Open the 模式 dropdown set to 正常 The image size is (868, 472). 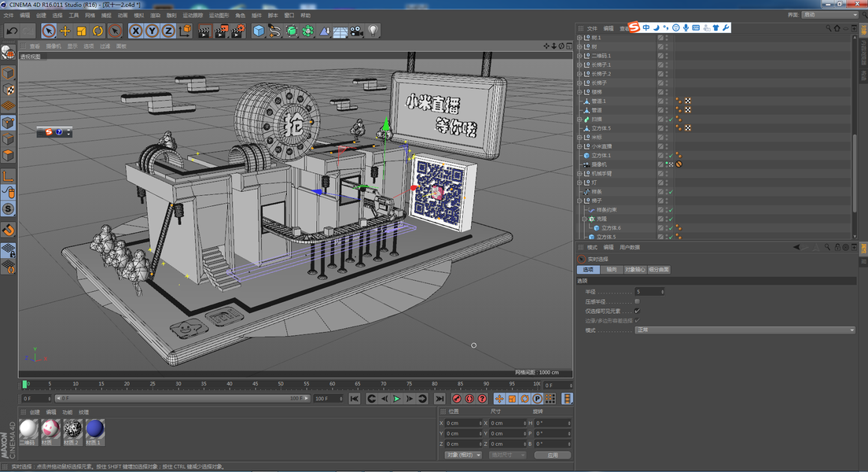[744, 330]
